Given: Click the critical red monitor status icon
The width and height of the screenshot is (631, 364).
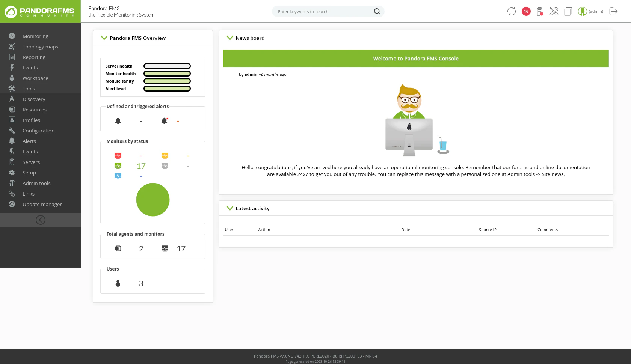Looking at the screenshot, I should click(118, 156).
